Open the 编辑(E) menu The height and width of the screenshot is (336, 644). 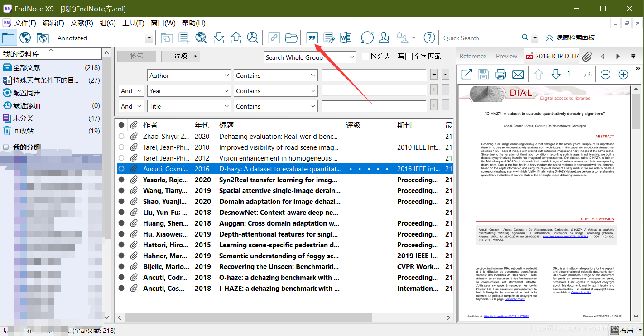[53, 23]
